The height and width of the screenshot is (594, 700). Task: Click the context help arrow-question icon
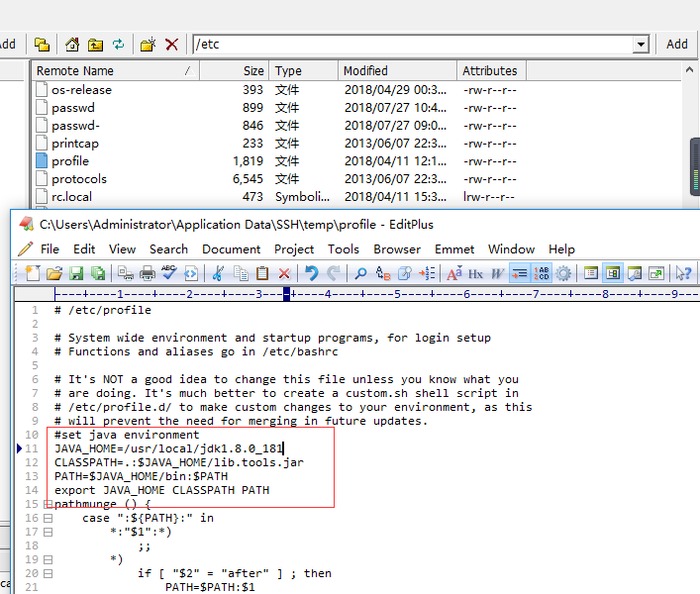pos(683,273)
